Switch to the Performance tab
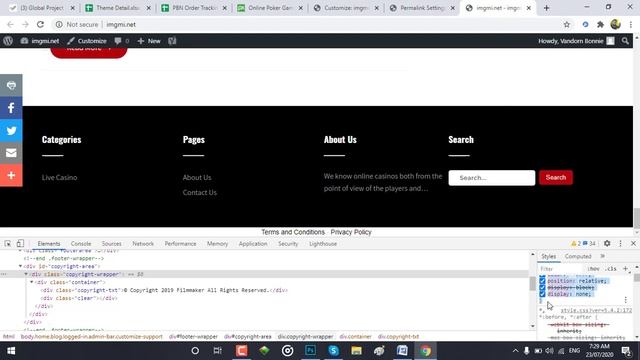 pos(180,244)
